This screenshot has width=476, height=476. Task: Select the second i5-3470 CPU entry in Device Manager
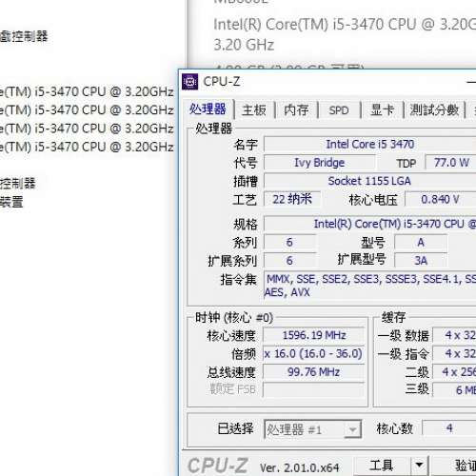[x=87, y=110]
